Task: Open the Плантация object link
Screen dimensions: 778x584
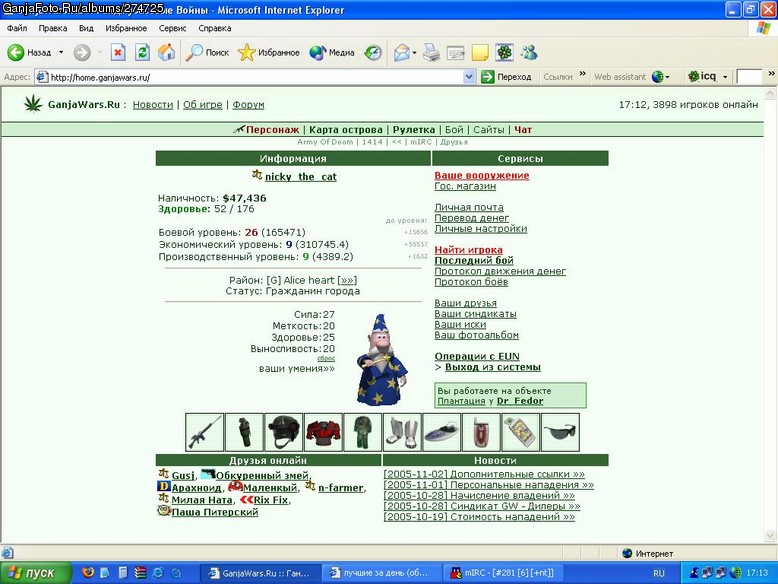Action: click(x=461, y=401)
